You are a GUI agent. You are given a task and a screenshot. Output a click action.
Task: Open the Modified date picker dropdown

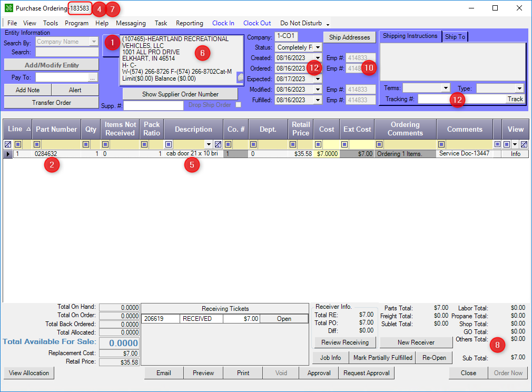[x=318, y=89]
